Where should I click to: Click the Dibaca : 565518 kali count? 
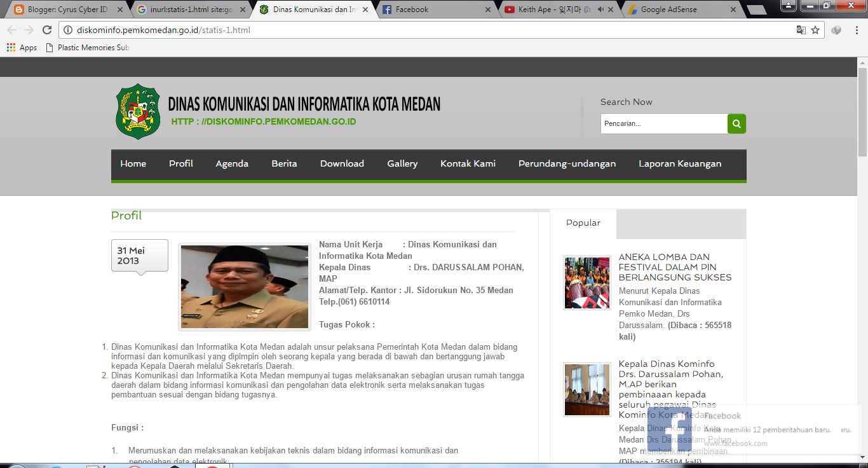[675, 331]
